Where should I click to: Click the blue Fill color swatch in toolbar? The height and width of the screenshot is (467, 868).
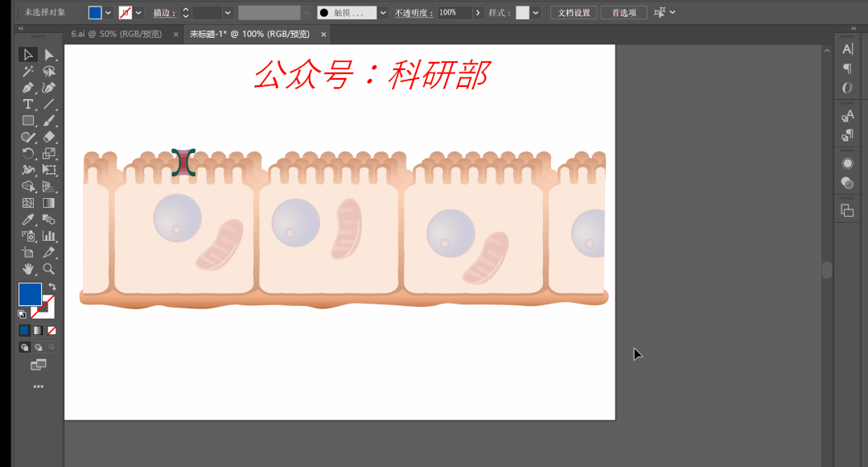coord(30,294)
